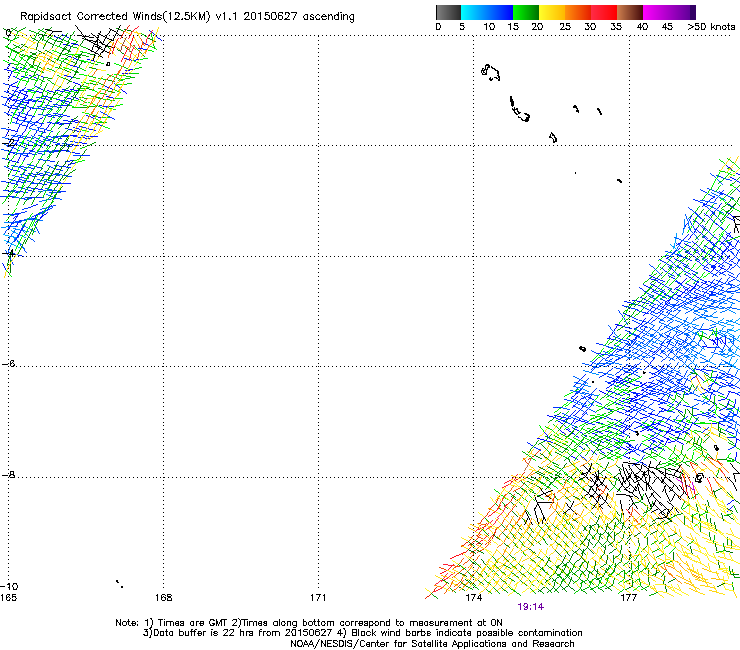Click the gray 0-5 knots color segment
This screenshot has height=650, width=740.
pos(448,12)
